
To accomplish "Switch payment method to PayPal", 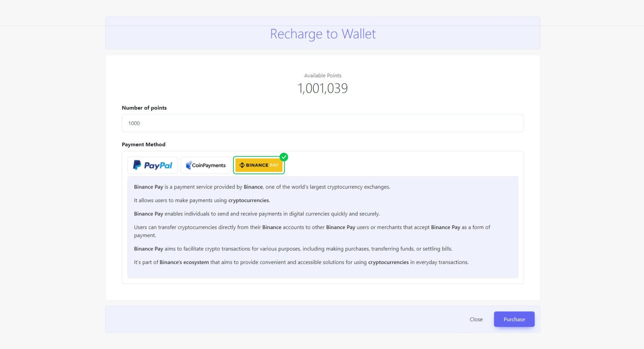I will (x=152, y=165).
